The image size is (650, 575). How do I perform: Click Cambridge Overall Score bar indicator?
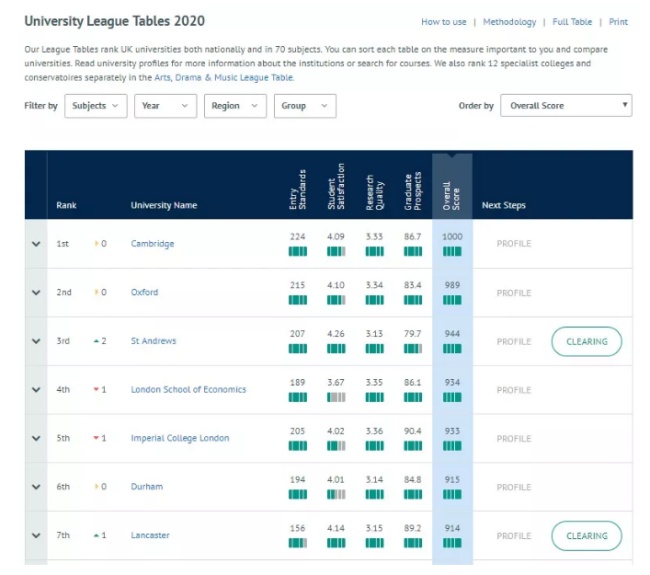point(451,251)
